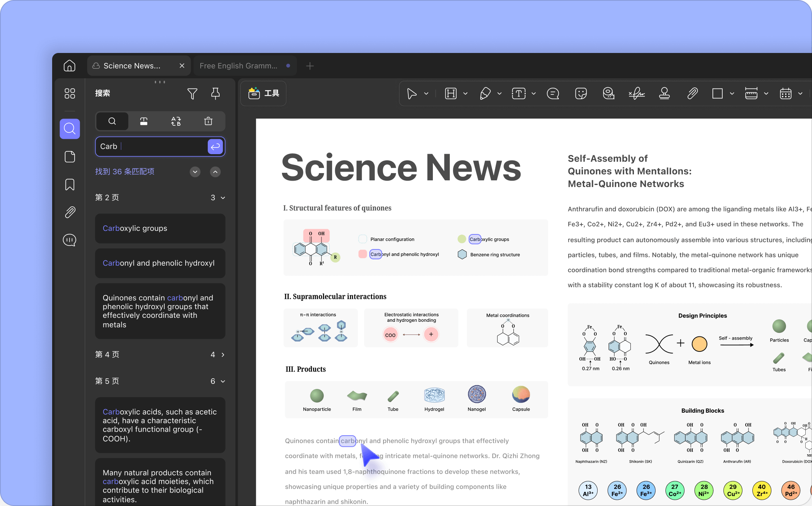Go to next match with down arrow
The image size is (812, 506).
pos(195,172)
